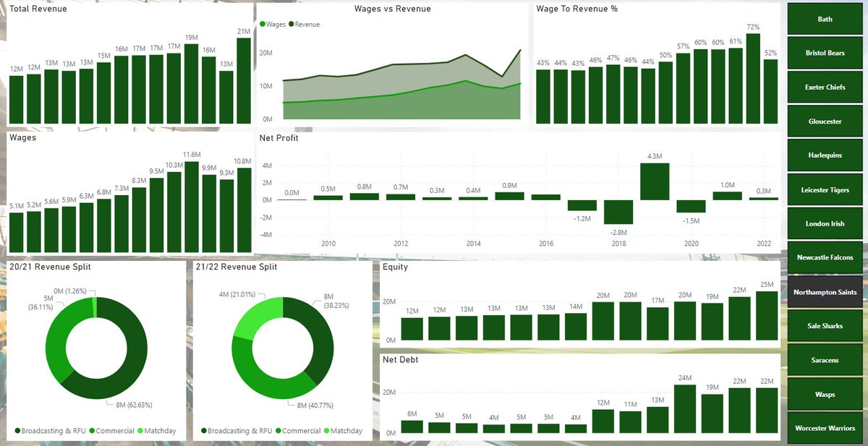The width and height of the screenshot is (868, 446).
Task: Select the London Irish slicer button
Action: [825, 224]
